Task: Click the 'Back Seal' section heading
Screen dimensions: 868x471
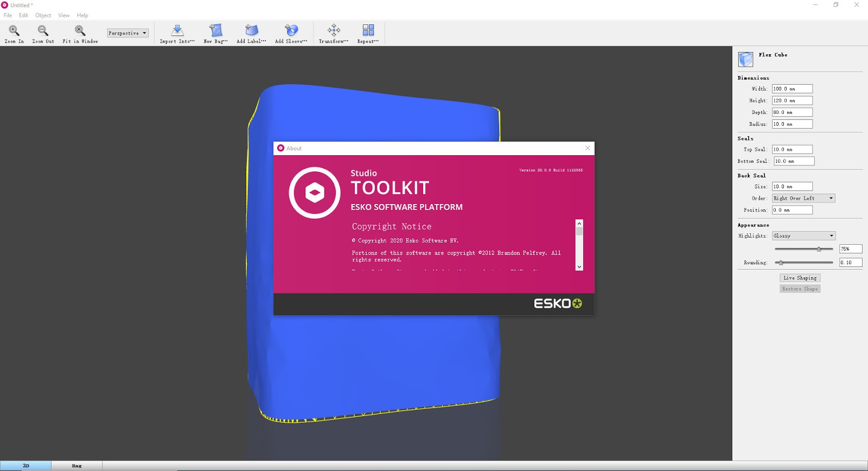Action: click(x=751, y=176)
